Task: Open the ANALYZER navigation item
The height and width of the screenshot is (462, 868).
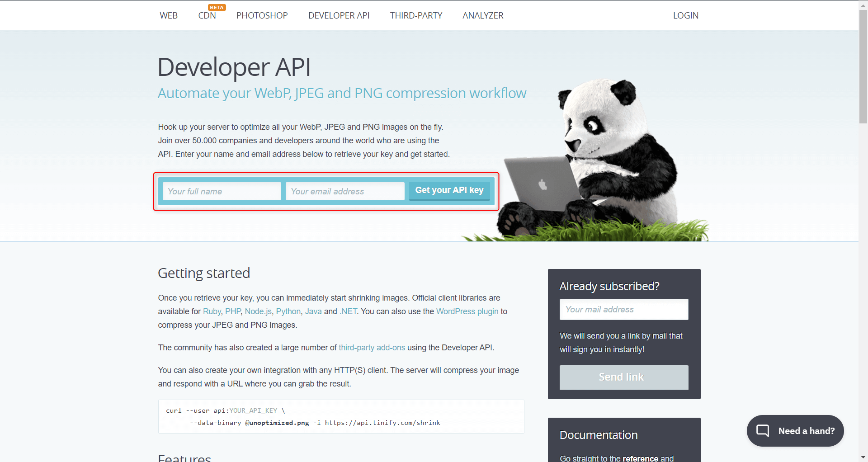Action: [x=483, y=15]
